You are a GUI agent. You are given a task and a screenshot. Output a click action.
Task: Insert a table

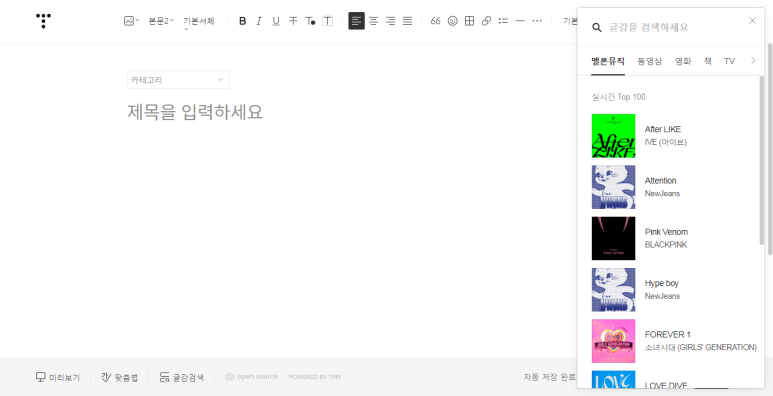pyautogui.click(x=469, y=21)
